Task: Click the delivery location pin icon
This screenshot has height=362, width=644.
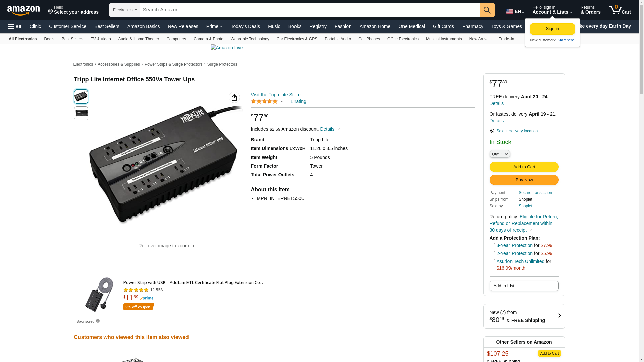Action: pos(492,131)
